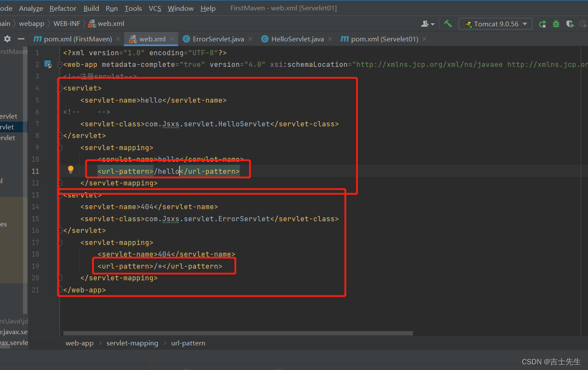The image size is (588, 370).
Task: Click WEB-INF in the navigation bar
Action: click(67, 24)
